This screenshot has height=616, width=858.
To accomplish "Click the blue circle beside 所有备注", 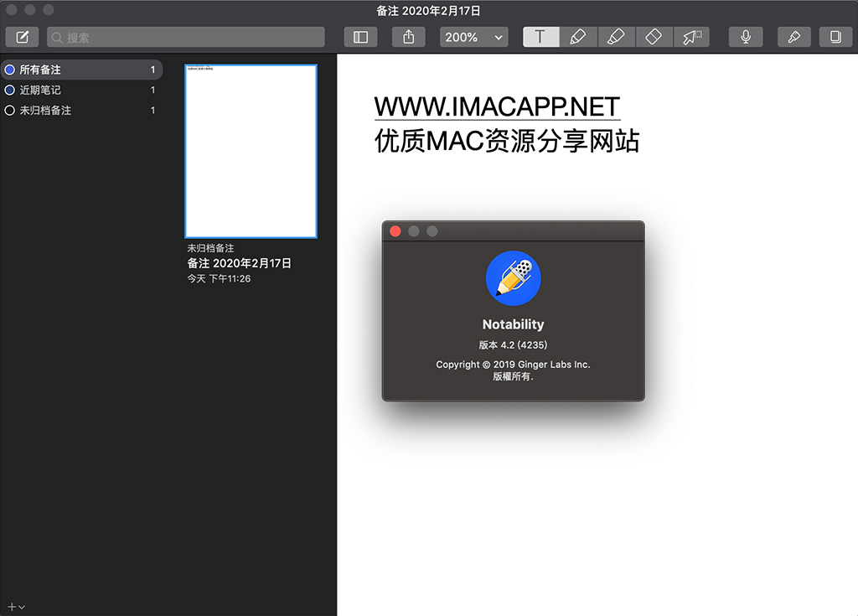I will click(9, 70).
